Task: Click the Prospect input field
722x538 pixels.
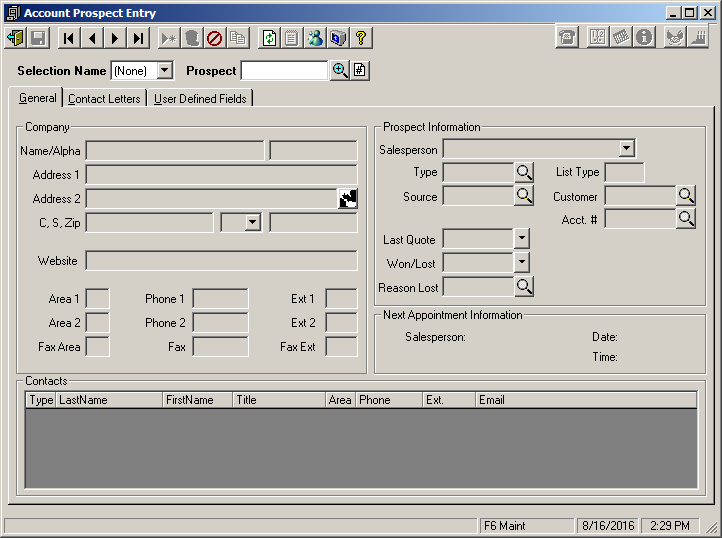Action: (285, 71)
